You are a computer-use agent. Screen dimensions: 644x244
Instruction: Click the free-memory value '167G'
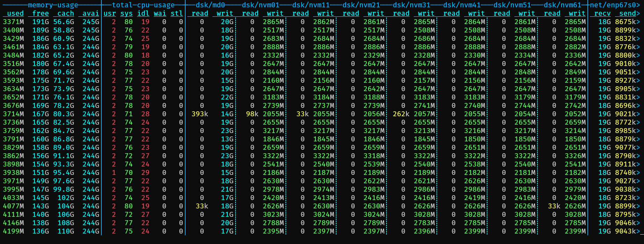coord(41,114)
